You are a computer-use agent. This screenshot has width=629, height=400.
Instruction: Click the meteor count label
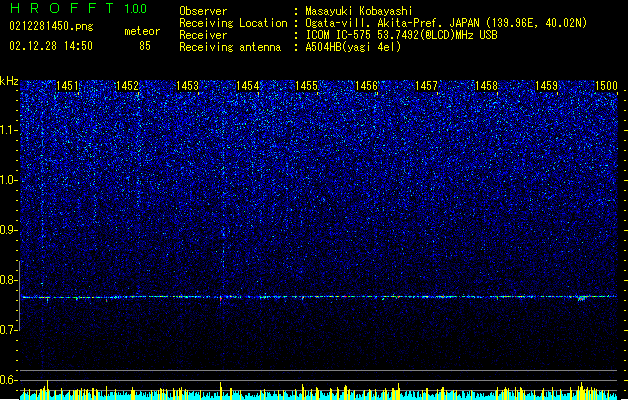[x=142, y=31]
